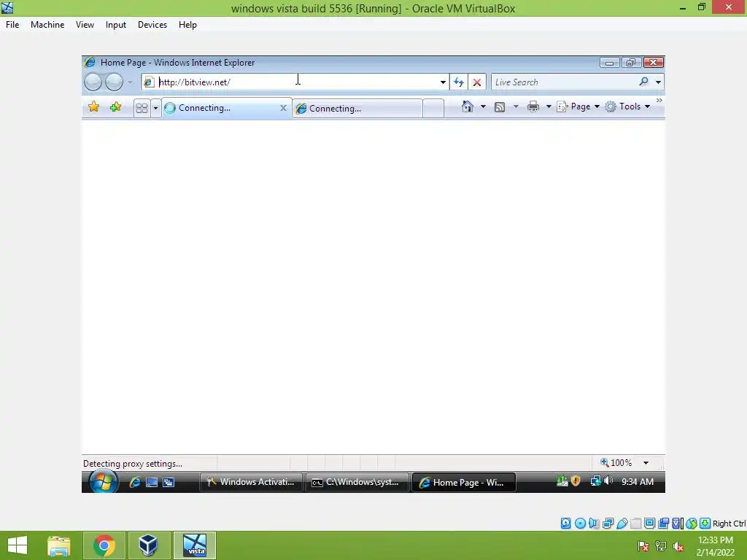
Task: Open the VirtualBox Input menu
Action: pos(116,25)
